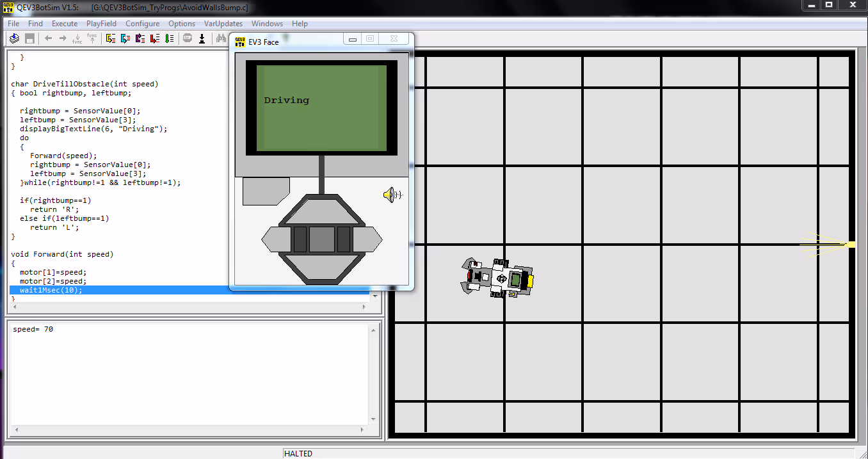This screenshot has height=459, width=868.
Task: Click the highlighted wait1Msec line in code
Action: click(51, 290)
